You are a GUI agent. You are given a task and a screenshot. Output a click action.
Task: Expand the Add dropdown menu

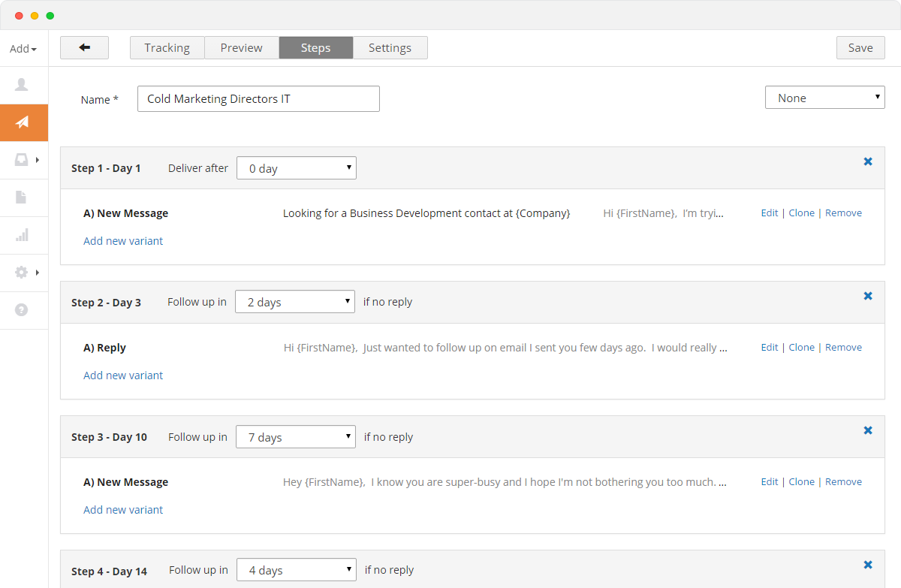pos(23,49)
